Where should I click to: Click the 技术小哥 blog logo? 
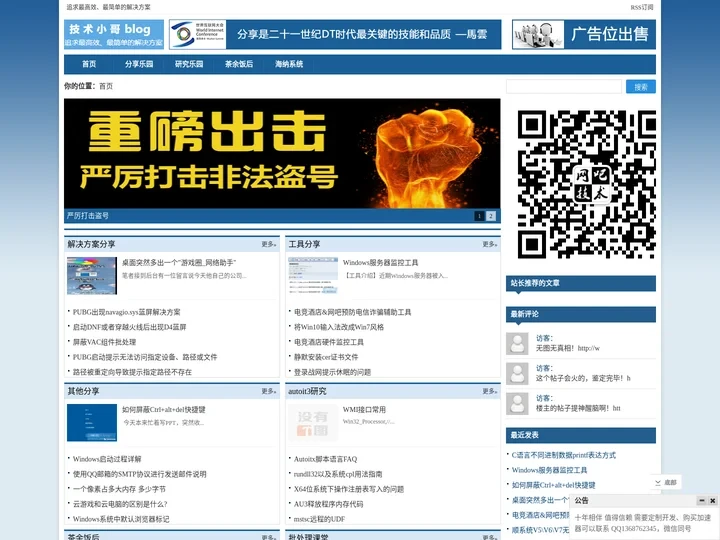point(114,34)
